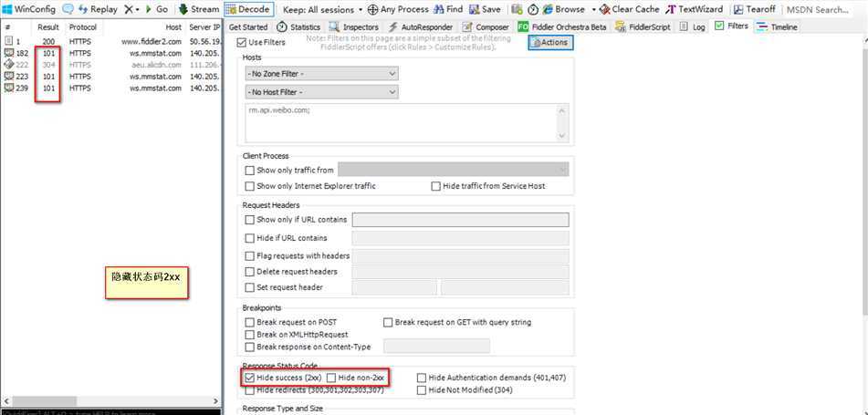Viewport: 868px width, 415px height.
Task: Click the session list horizontal scrollbar
Action: click(x=110, y=400)
